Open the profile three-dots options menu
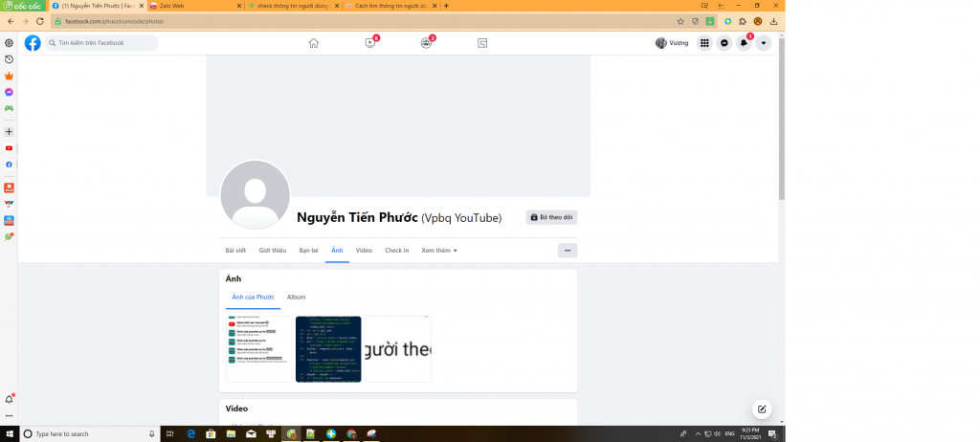 (x=568, y=251)
